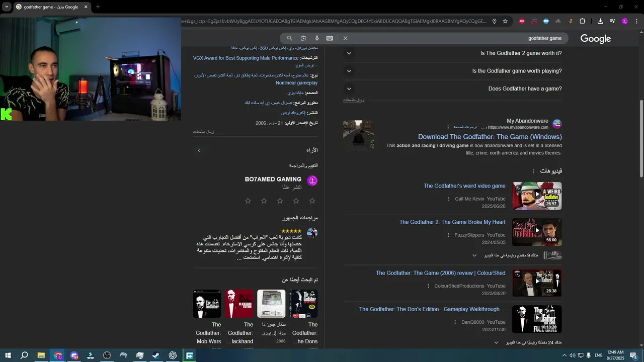Image resolution: width=644 pixels, height=362 pixels.
Task: Open Chrome profile avatar
Action: pos(625,21)
